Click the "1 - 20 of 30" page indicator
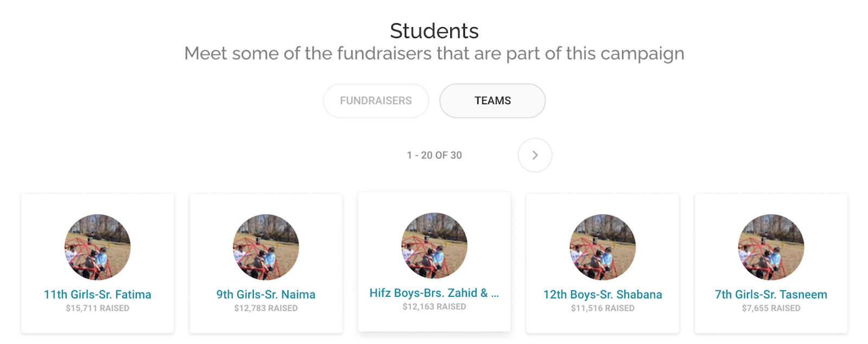This screenshot has width=868, height=344. [x=435, y=155]
